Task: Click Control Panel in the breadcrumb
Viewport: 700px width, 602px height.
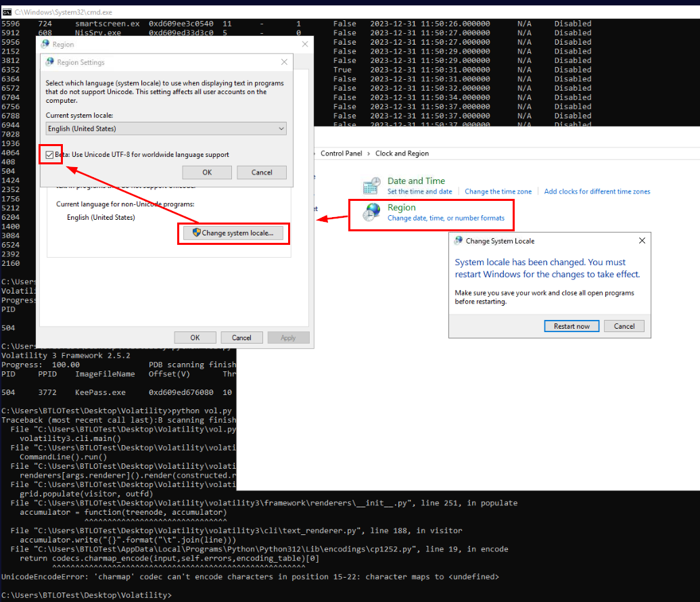Action: click(x=341, y=153)
